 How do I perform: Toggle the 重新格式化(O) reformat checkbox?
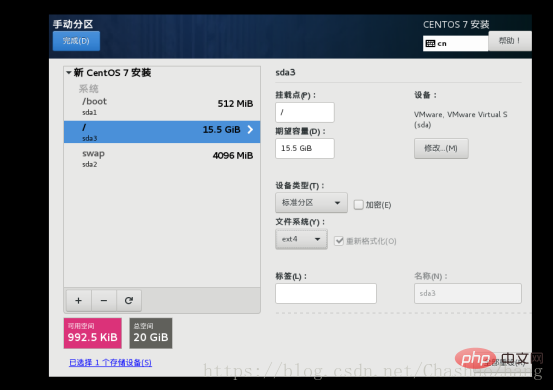pyautogui.click(x=339, y=241)
